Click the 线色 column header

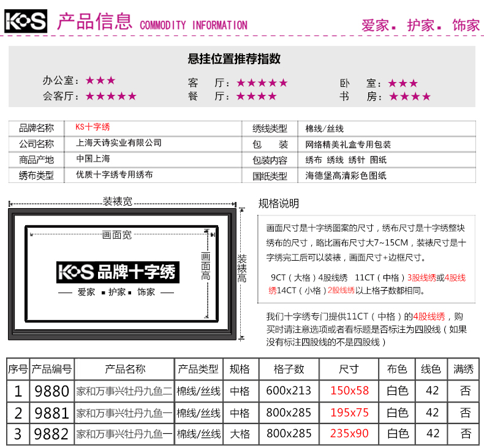point(431,369)
